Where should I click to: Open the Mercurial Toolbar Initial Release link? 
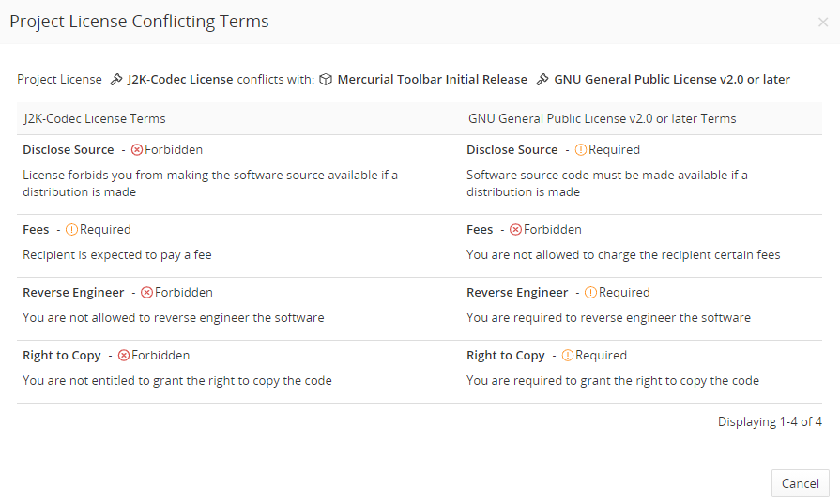coord(432,80)
